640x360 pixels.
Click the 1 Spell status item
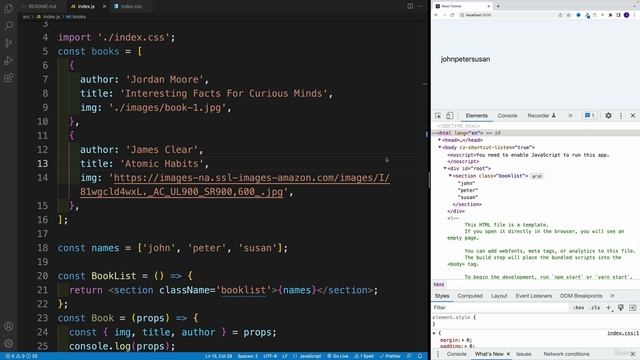[x=364, y=356]
